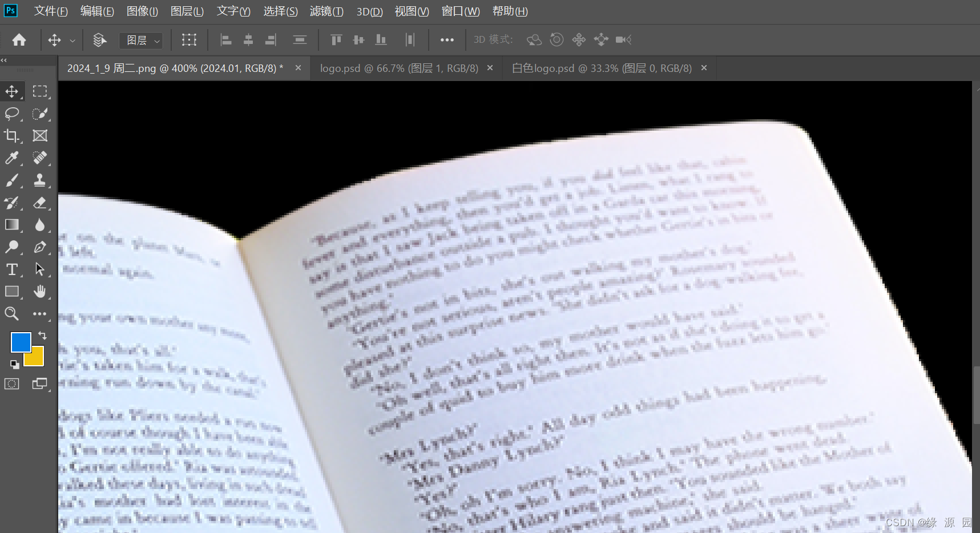This screenshot has width=980, height=533.
Task: Align vertical centers
Action: point(358,40)
